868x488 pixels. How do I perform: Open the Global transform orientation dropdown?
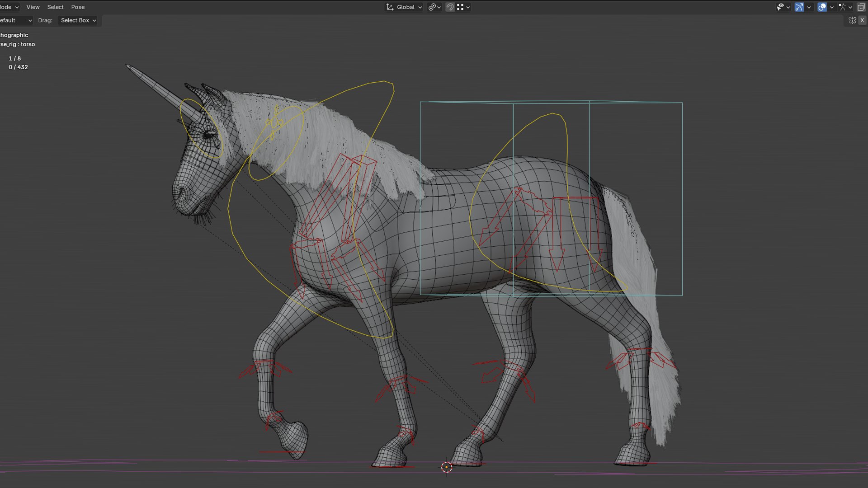click(404, 7)
